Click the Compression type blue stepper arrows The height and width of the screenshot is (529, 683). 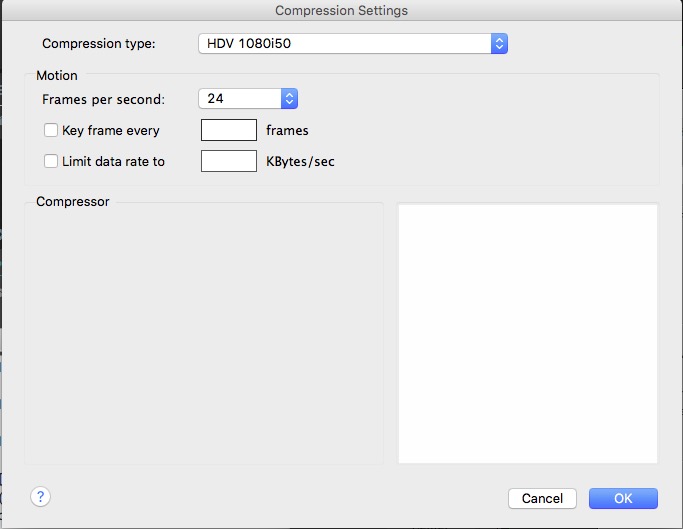pyautogui.click(x=499, y=44)
